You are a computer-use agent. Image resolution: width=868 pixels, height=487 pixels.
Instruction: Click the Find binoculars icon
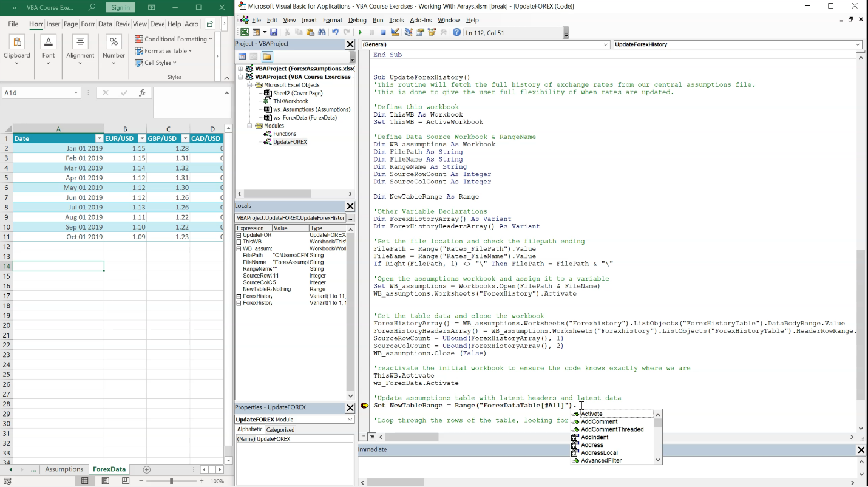(x=322, y=32)
